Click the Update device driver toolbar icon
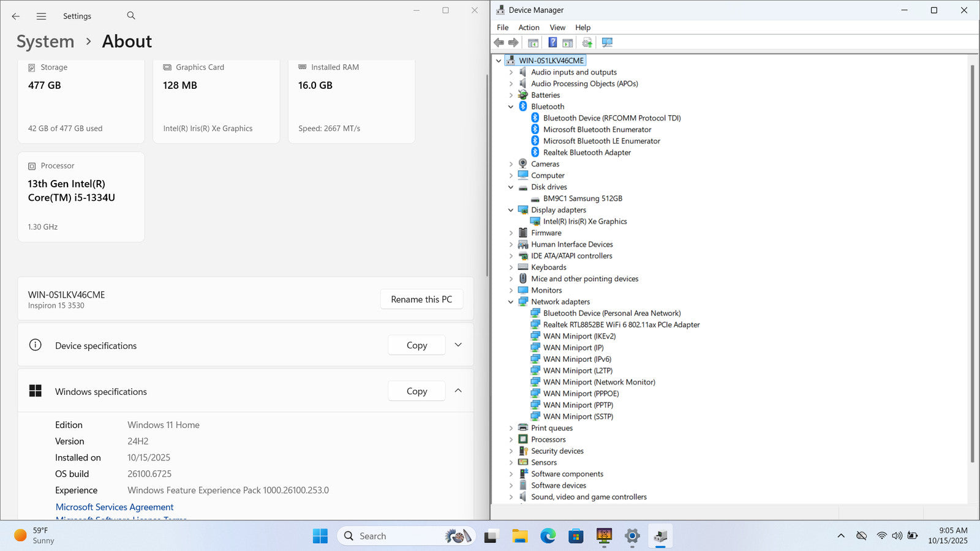Image resolution: width=980 pixels, height=551 pixels. [x=587, y=42]
